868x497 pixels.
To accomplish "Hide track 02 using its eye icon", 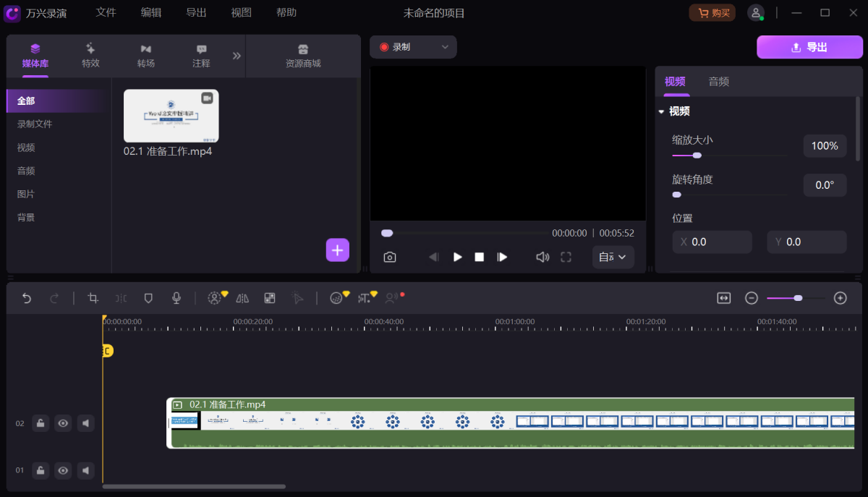I will (x=64, y=423).
